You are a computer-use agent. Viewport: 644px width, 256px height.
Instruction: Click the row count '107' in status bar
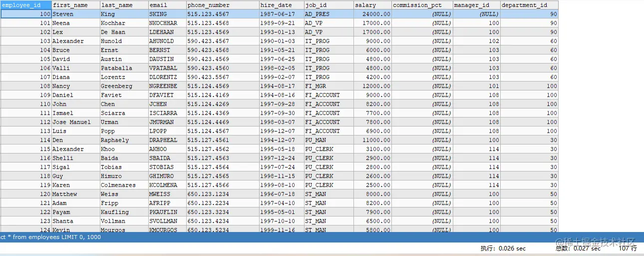[624, 248]
